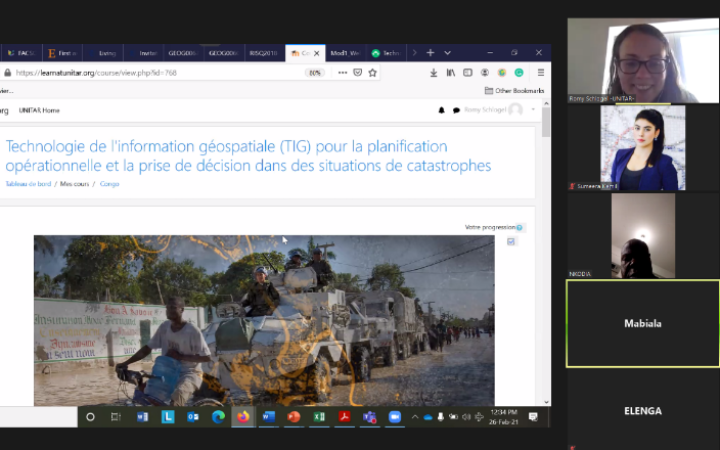This screenshot has height=450, width=720.
Task: Switch to the RISQ2010 browser tab
Action: [264, 53]
